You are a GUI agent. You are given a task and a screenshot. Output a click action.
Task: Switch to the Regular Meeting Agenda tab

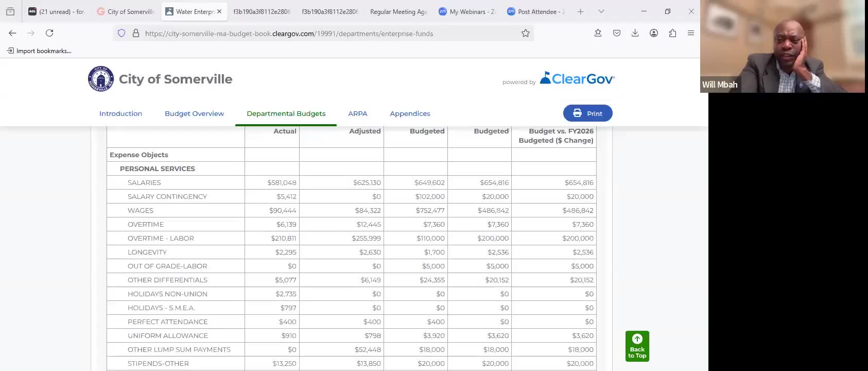pyautogui.click(x=398, y=11)
